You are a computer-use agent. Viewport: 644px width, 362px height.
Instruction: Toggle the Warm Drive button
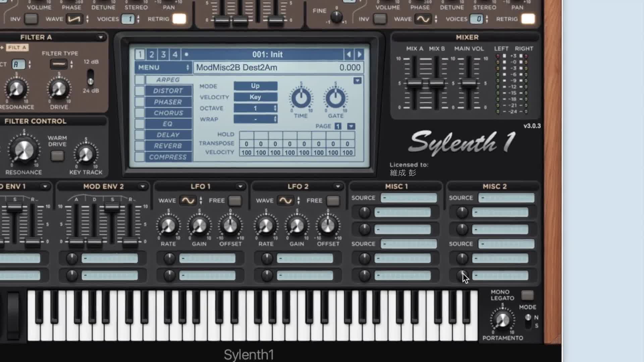click(x=57, y=156)
